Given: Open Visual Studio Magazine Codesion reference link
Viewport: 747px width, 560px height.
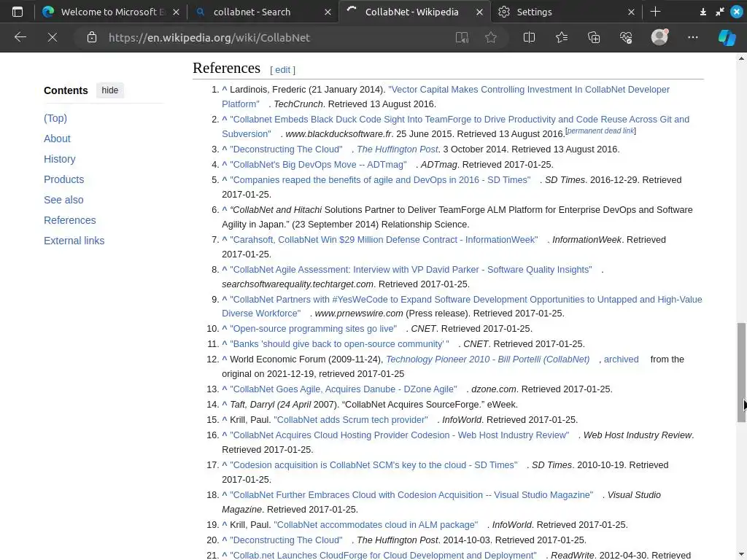Looking at the screenshot, I should click(411, 495).
